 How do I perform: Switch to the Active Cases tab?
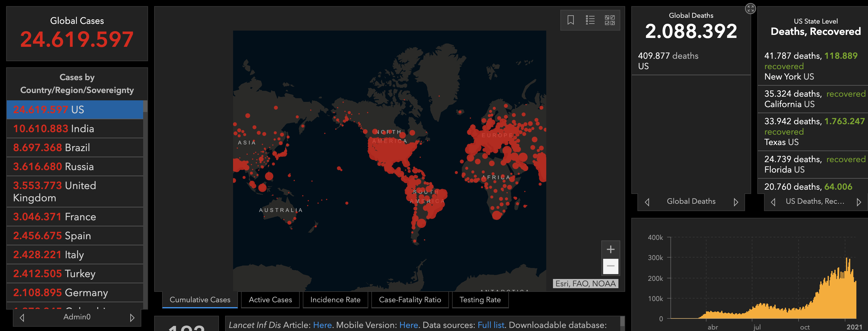coord(270,300)
